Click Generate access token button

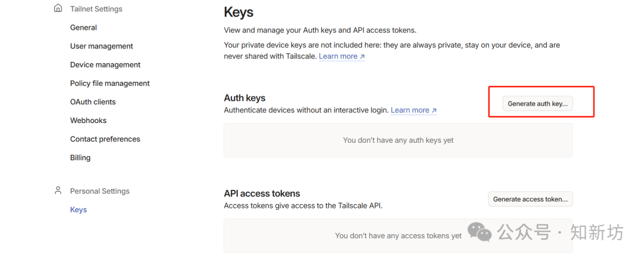pyautogui.click(x=530, y=199)
